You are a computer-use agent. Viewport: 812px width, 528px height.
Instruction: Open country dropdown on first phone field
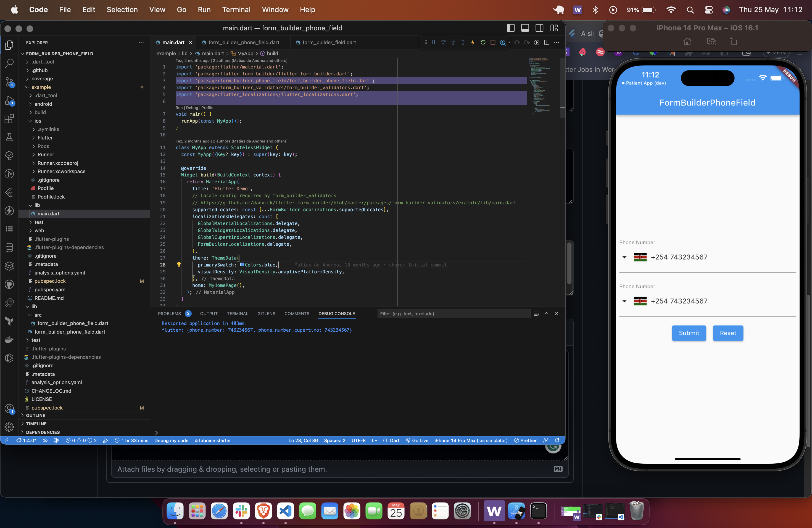pyautogui.click(x=624, y=257)
